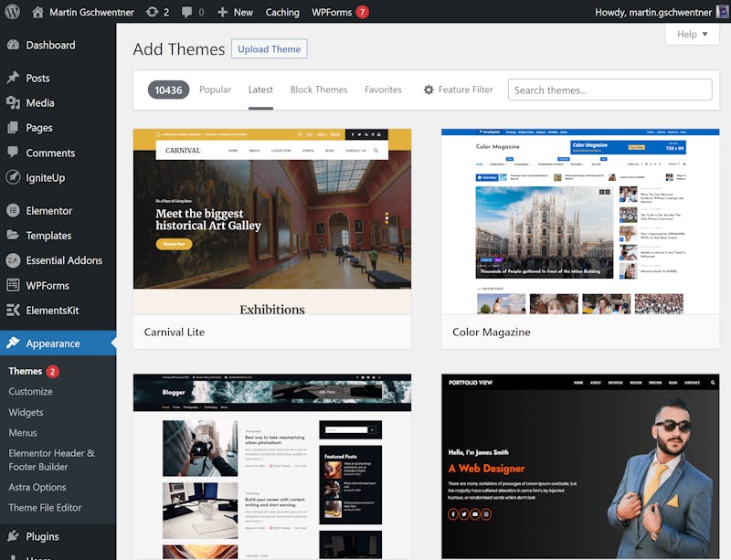
Task: Open the WordPress logo menu
Action: click(x=13, y=12)
